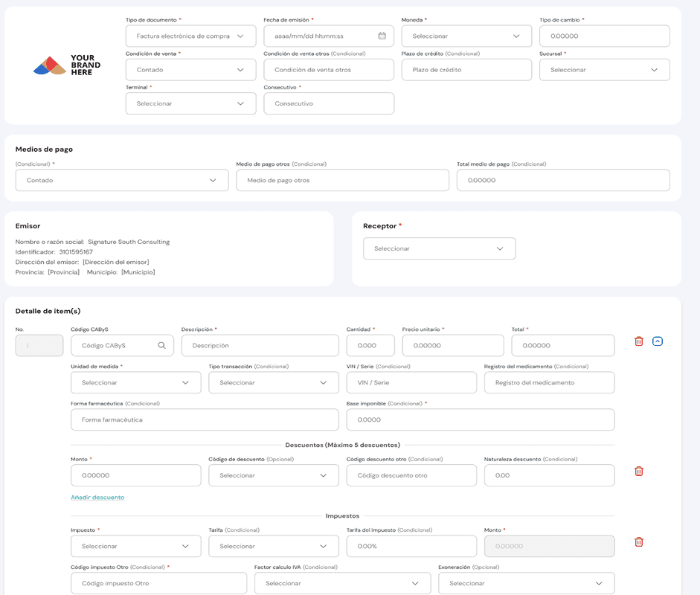Focus Código descuento otro field
The height and width of the screenshot is (595, 700).
[411, 476]
